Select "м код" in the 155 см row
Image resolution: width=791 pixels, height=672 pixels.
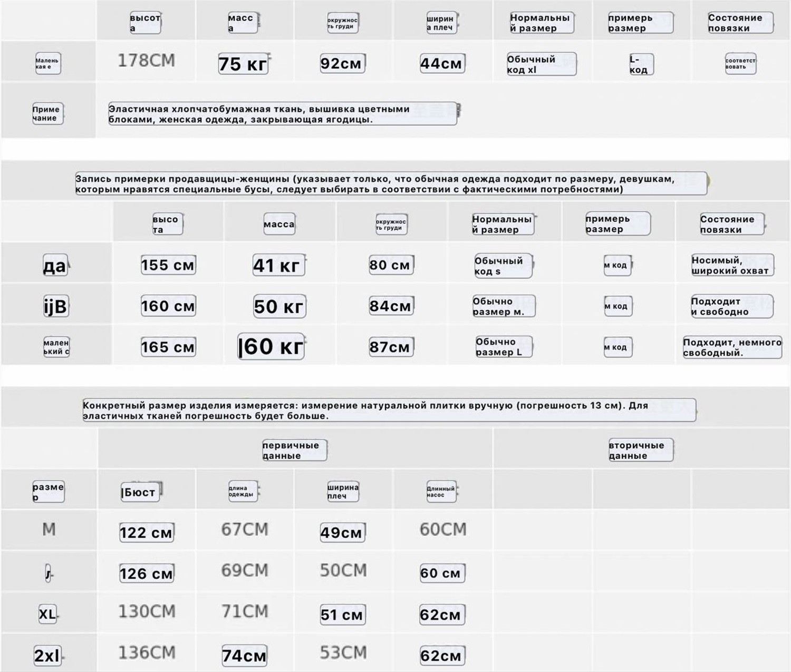coord(617,265)
